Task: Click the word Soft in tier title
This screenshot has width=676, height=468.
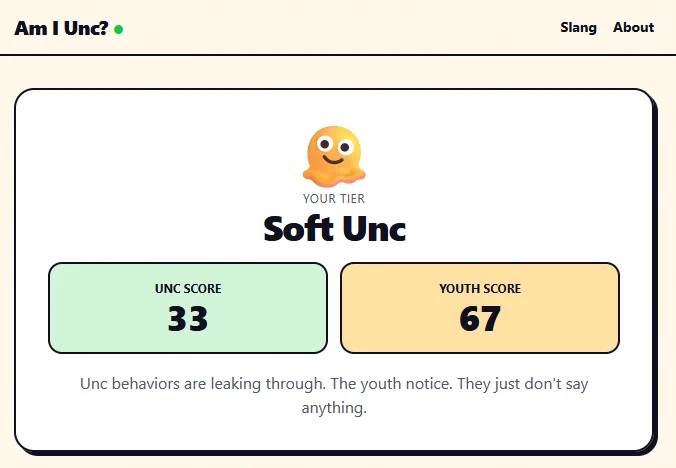Action: coord(298,228)
